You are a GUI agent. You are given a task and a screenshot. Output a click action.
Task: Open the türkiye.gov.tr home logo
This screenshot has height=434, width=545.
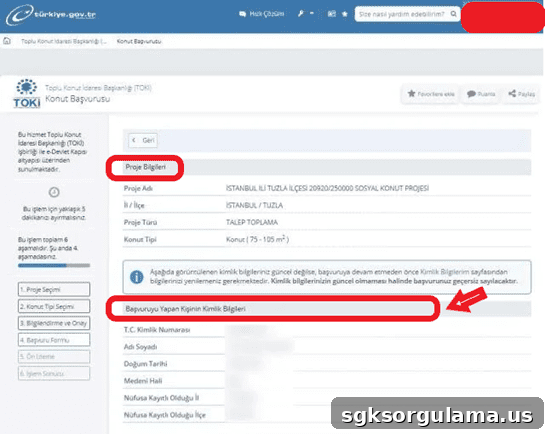pyautogui.click(x=51, y=15)
